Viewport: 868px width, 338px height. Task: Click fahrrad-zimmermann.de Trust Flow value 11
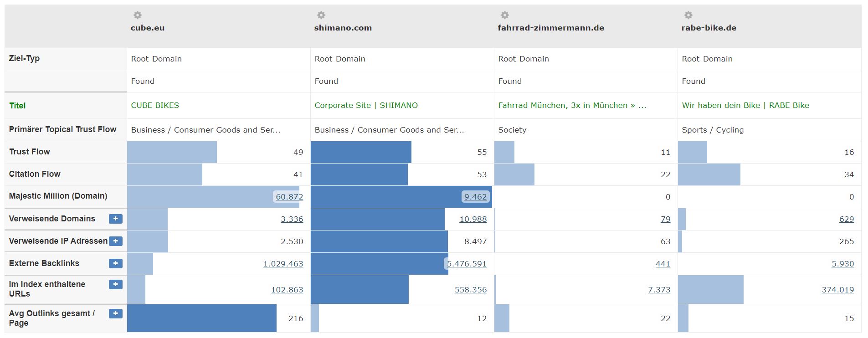coord(666,152)
